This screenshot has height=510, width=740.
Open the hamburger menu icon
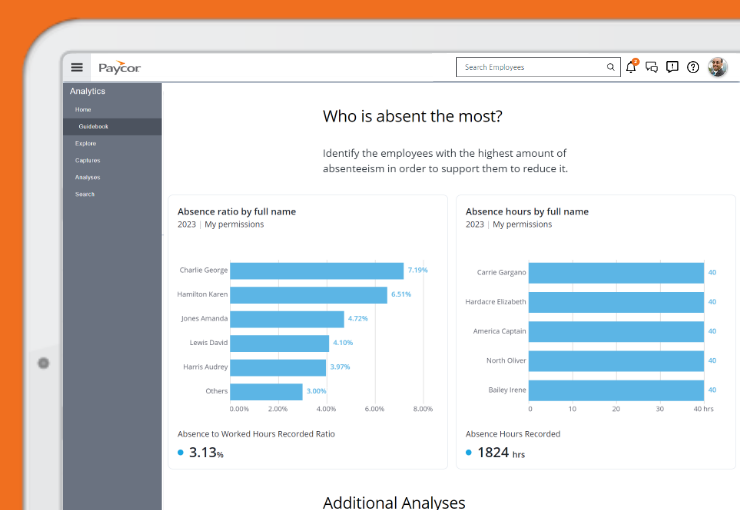[x=77, y=67]
